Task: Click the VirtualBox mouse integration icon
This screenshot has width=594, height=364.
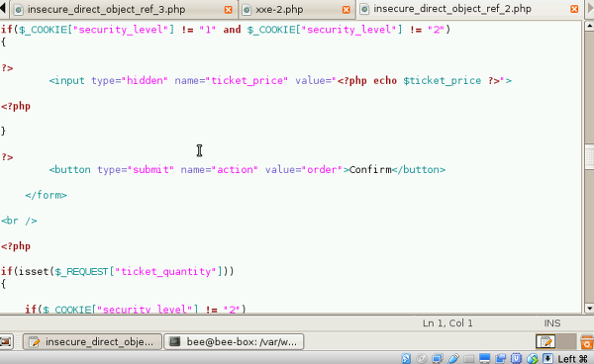Action: pos(532,358)
